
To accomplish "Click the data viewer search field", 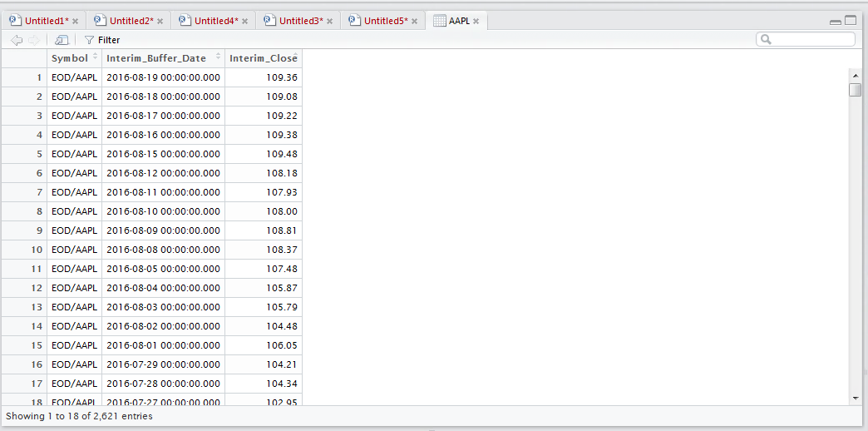I will click(x=806, y=39).
